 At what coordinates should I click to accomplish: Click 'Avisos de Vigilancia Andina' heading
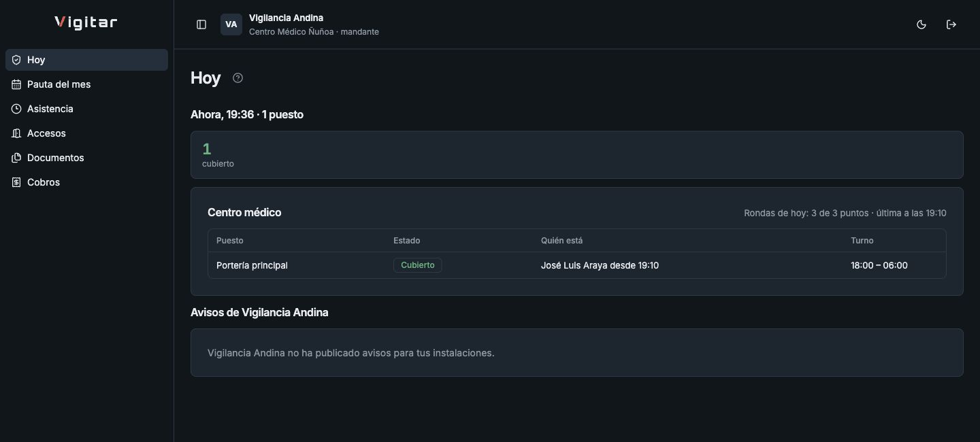point(259,312)
